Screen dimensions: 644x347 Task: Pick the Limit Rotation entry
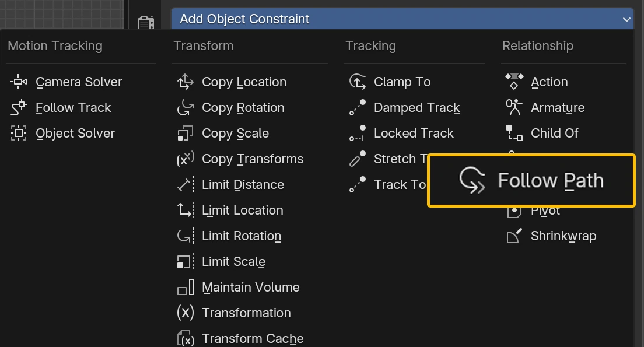241,236
